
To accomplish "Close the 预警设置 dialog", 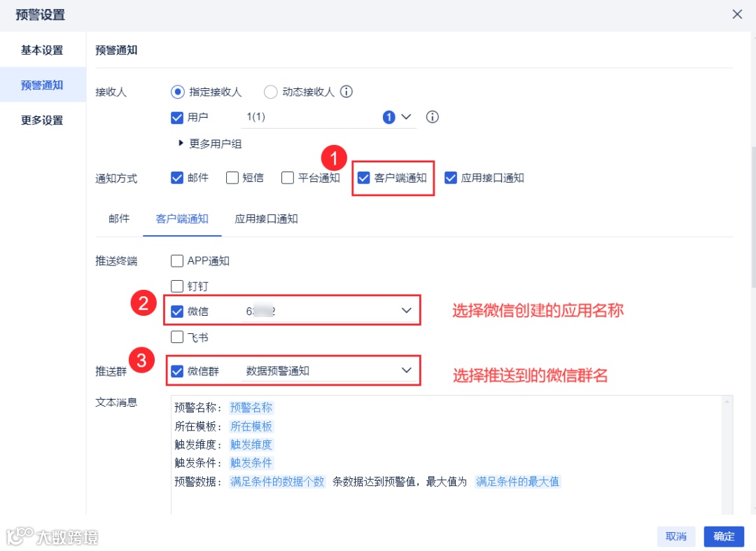I will tap(736, 15).
